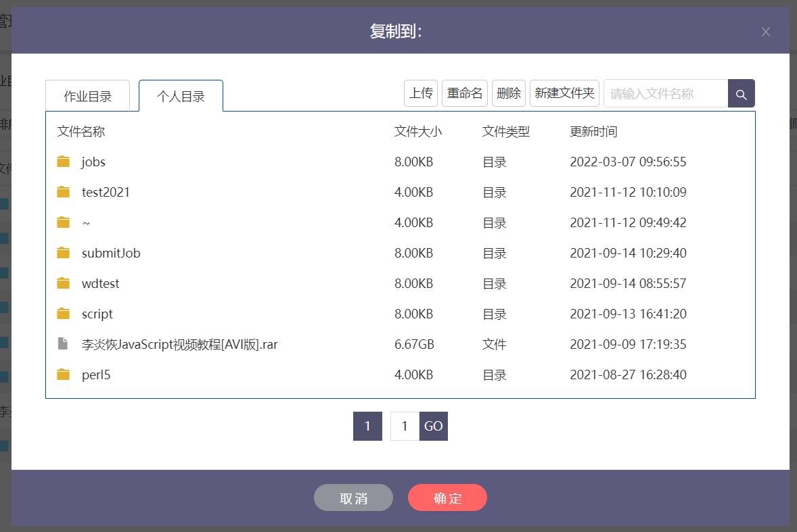Click the rar file document icon
797x532 pixels.
click(x=63, y=344)
